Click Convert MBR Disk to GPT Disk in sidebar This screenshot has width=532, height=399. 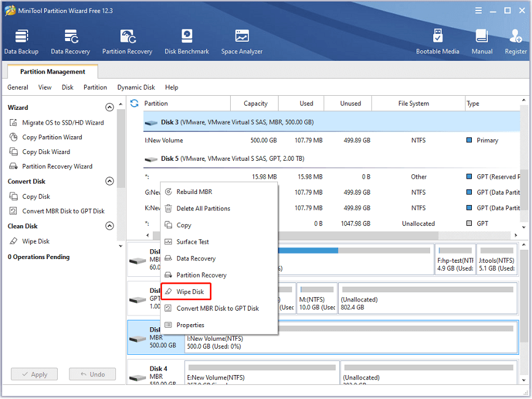[63, 211]
